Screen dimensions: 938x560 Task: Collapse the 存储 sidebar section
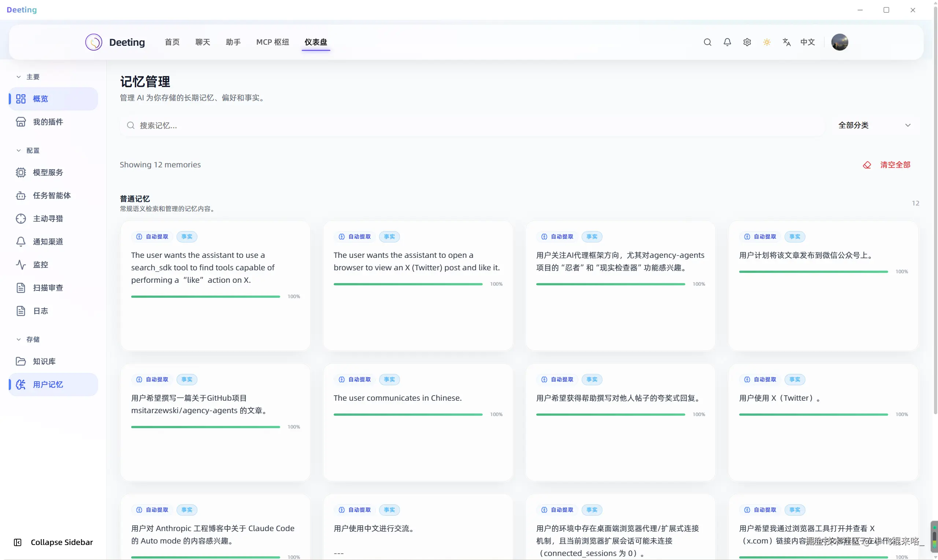click(x=28, y=339)
